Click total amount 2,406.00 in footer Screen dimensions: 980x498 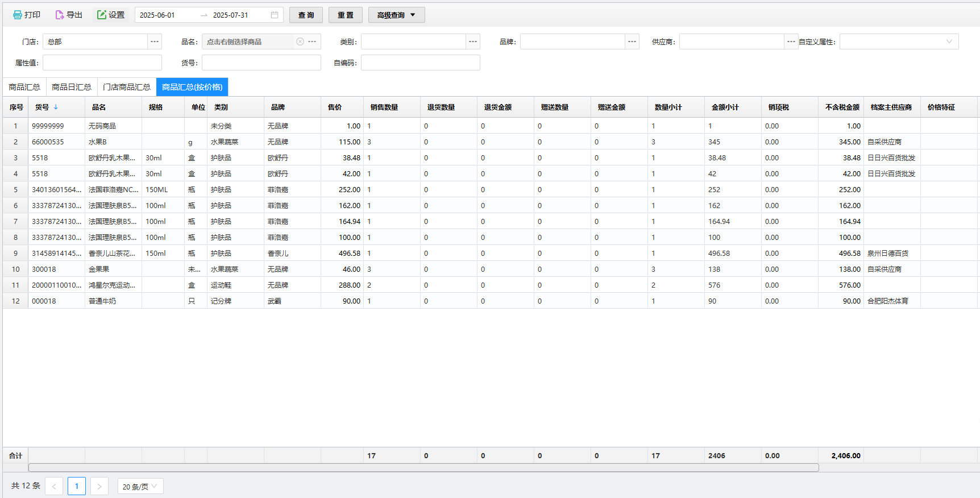[846, 455]
